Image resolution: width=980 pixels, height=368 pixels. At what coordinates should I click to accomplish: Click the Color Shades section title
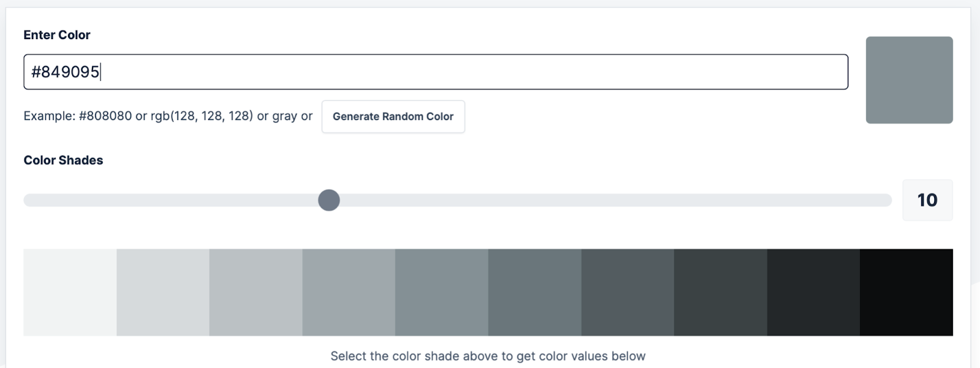pos(63,160)
